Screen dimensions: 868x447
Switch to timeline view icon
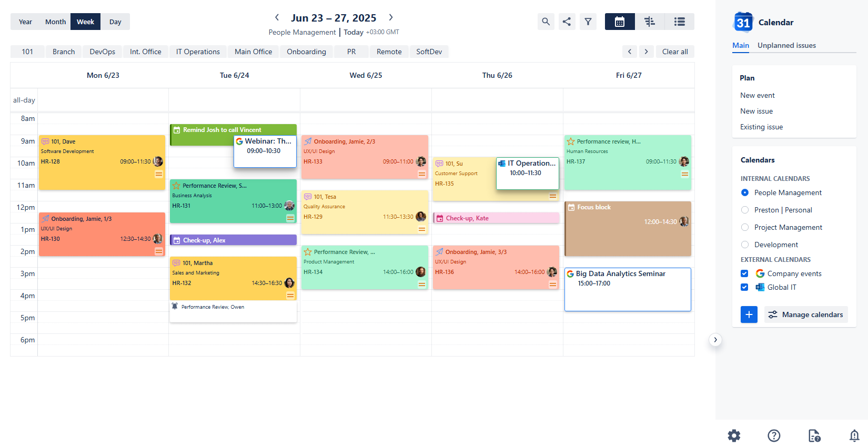point(650,22)
